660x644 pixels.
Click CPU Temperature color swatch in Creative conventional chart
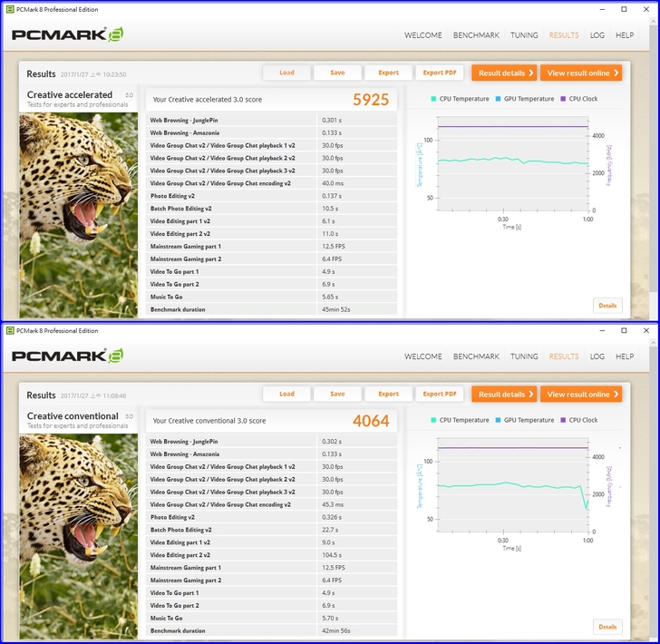pos(434,420)
